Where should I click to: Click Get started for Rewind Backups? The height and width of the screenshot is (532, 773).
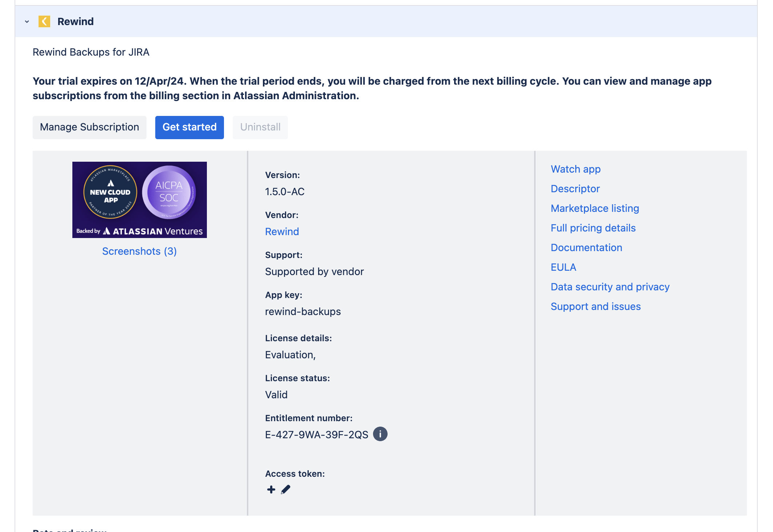(189, 127)
